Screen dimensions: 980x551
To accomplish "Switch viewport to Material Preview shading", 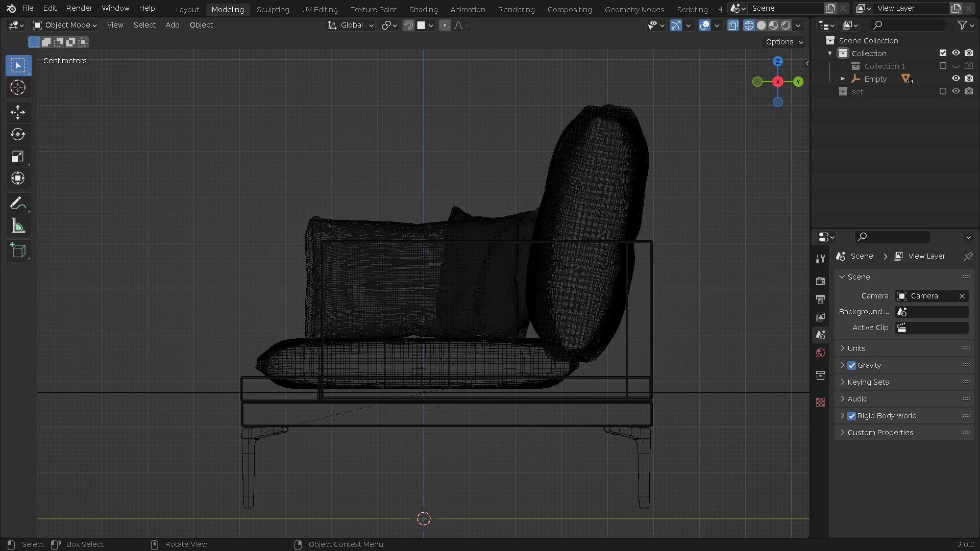I will (774, 25).
